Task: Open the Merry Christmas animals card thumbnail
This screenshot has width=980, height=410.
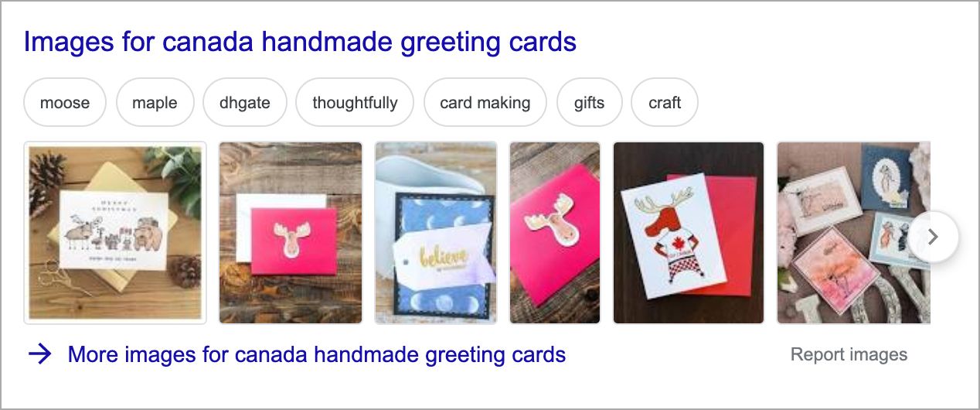Action: click(x=115, y=232)
